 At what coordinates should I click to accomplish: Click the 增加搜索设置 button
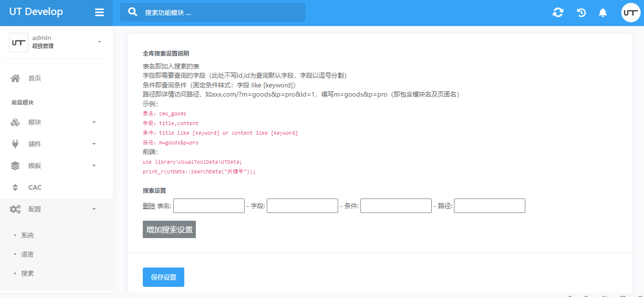click(169, 230)
